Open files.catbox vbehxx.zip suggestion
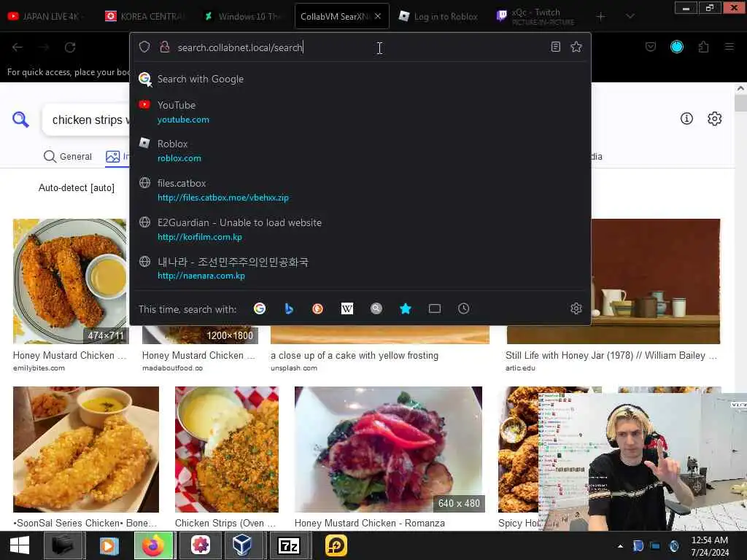This screenshot has height=560, width=747. pyautogui.click(x=360, y=190)
